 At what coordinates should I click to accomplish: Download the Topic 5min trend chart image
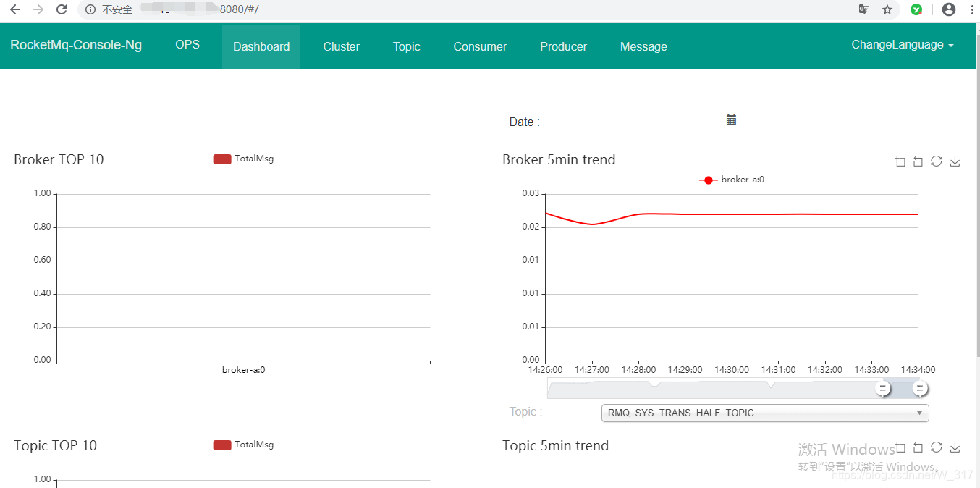coord(955,447)
